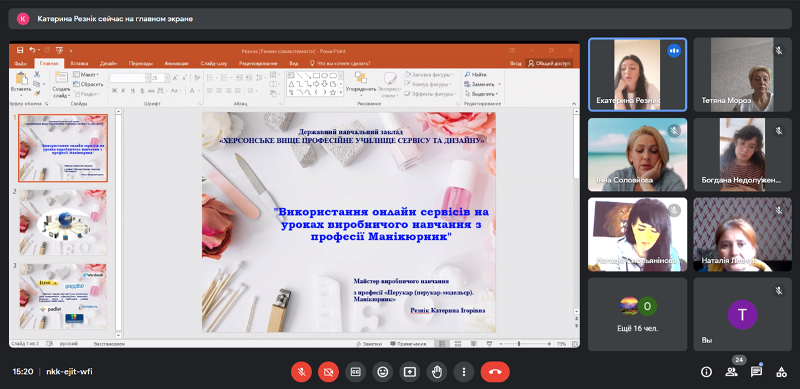Open the Рецензирование ribbon tab
This screenshot has height=389, width=800.
[258, 64]
